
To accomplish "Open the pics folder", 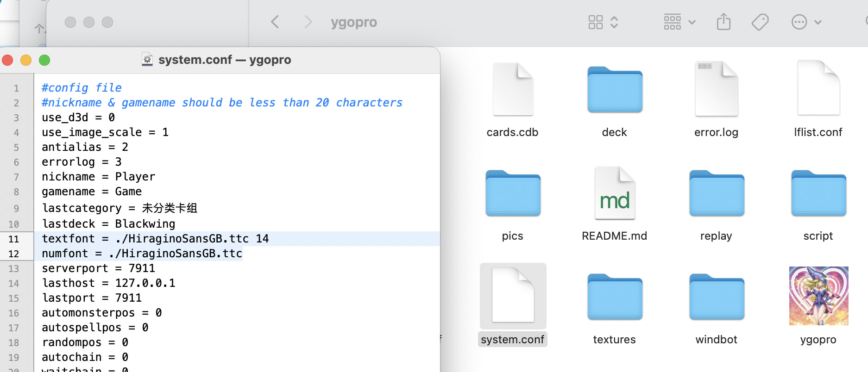I will [513, 193].
